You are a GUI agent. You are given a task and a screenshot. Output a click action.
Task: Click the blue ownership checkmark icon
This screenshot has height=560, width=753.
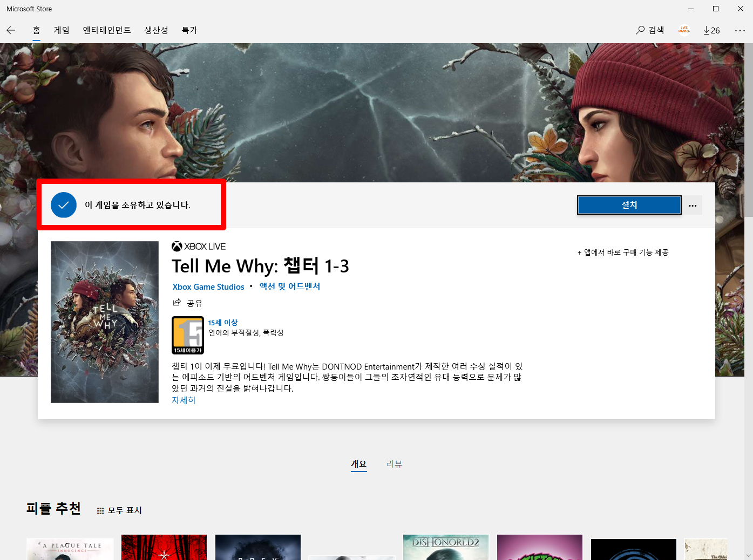[64, 205]
